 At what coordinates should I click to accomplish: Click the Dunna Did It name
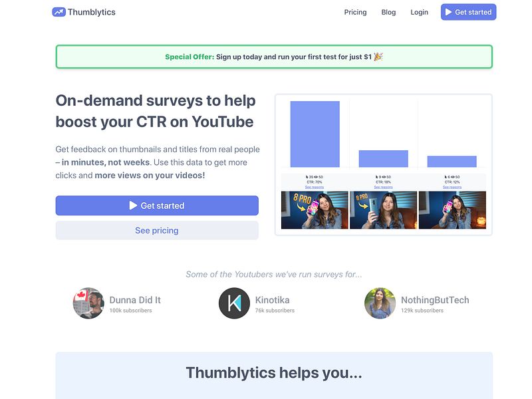tap(135, 300)
